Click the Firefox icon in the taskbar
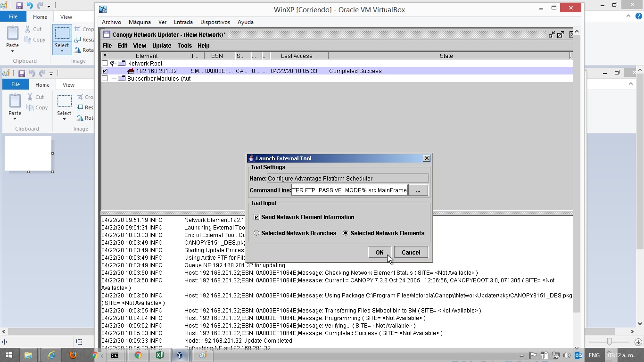Viewport: 644px width, 362px height. coord(73,355)
